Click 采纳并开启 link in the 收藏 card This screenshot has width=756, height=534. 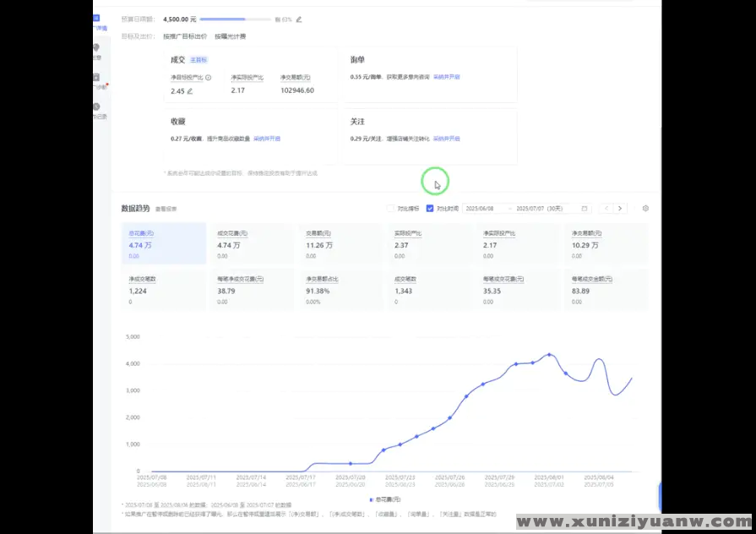[267, 139]
